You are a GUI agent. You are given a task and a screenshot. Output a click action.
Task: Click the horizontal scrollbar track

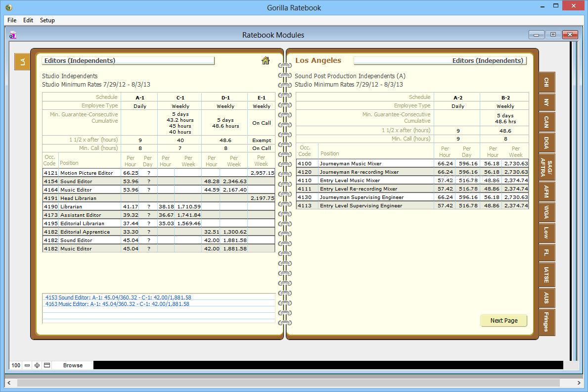point(289,383)
